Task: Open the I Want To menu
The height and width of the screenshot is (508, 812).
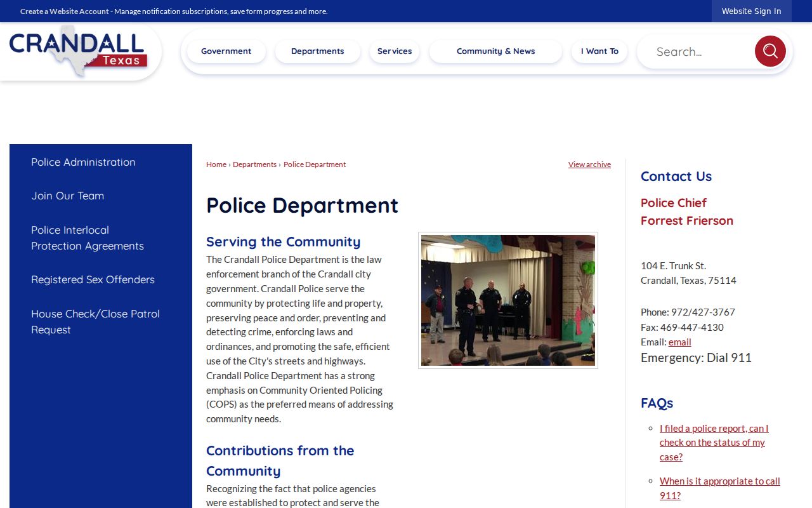Action: click(x=599, y=51)
